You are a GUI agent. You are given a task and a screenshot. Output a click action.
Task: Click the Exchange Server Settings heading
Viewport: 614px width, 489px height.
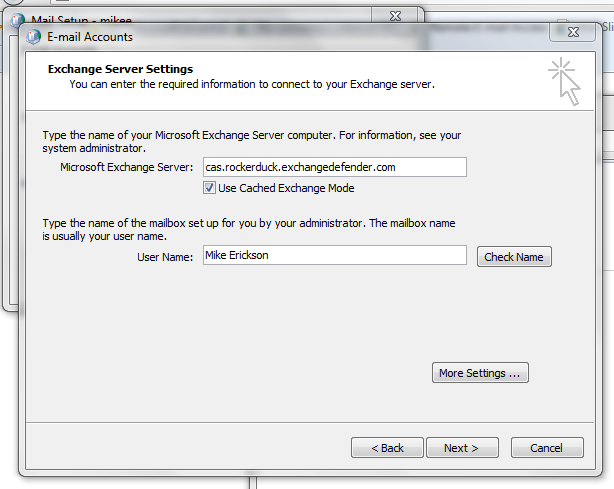tap(121, 69)
